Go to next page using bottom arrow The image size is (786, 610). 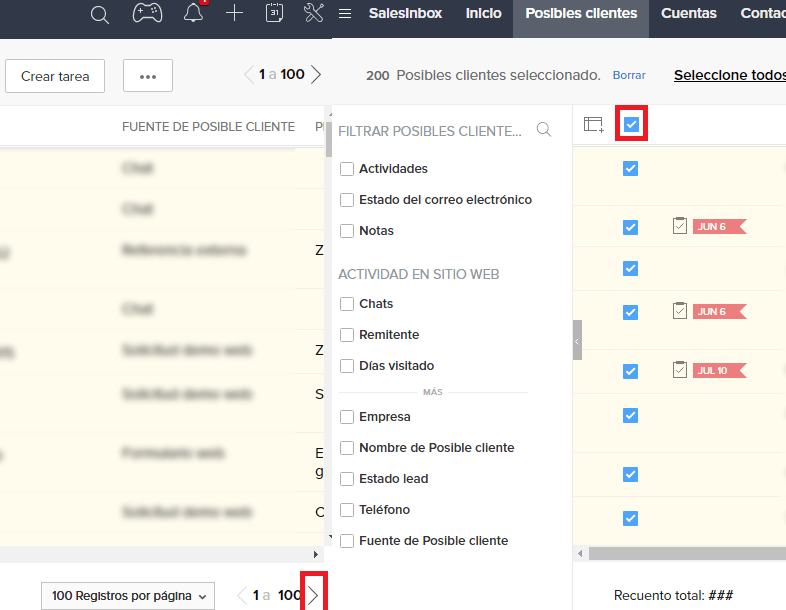[314, 595]
